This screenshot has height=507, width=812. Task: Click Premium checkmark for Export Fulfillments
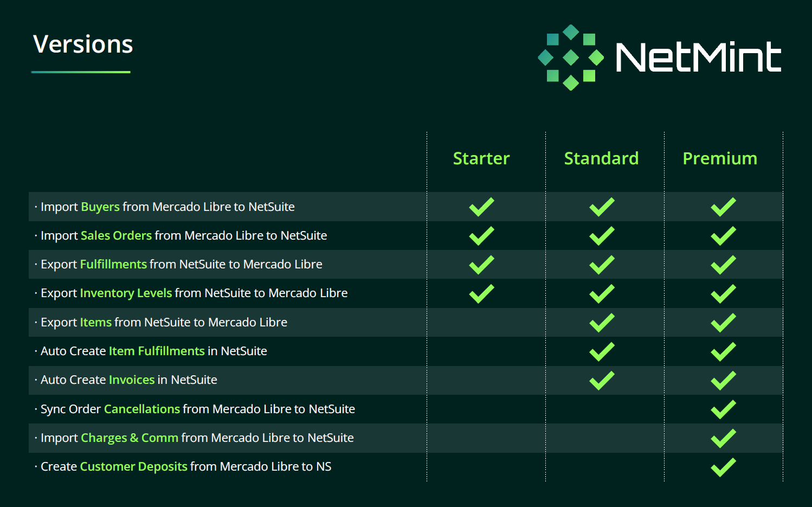click(723, 265)
